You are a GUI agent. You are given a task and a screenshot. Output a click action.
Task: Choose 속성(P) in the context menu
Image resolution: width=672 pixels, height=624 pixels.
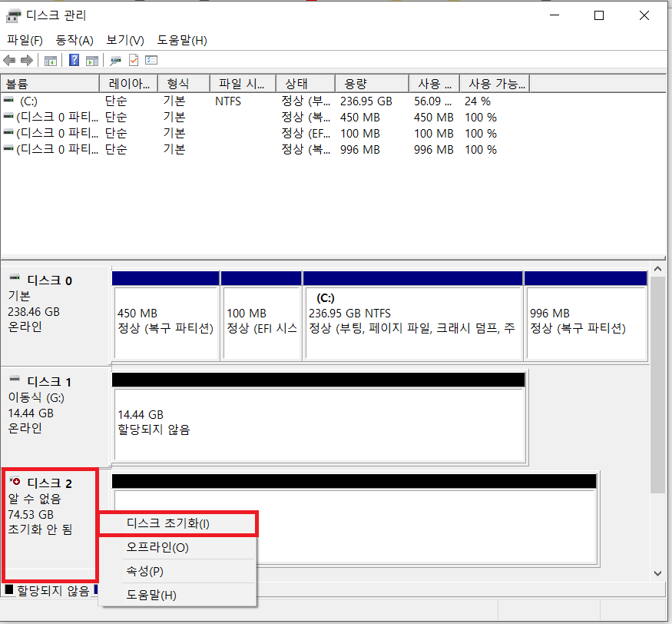click(178, 571)
